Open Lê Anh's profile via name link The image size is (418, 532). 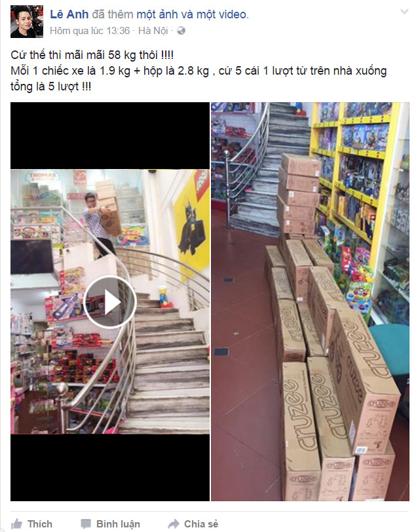(x=69, y=14)
